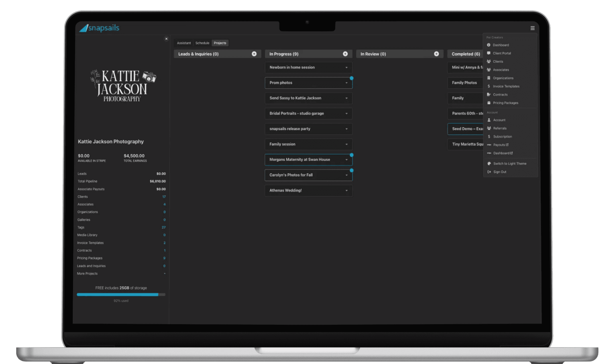Screen dimensions: 609x364
Task: Click the plus icon on In Review column
Action: coord(436,54)
